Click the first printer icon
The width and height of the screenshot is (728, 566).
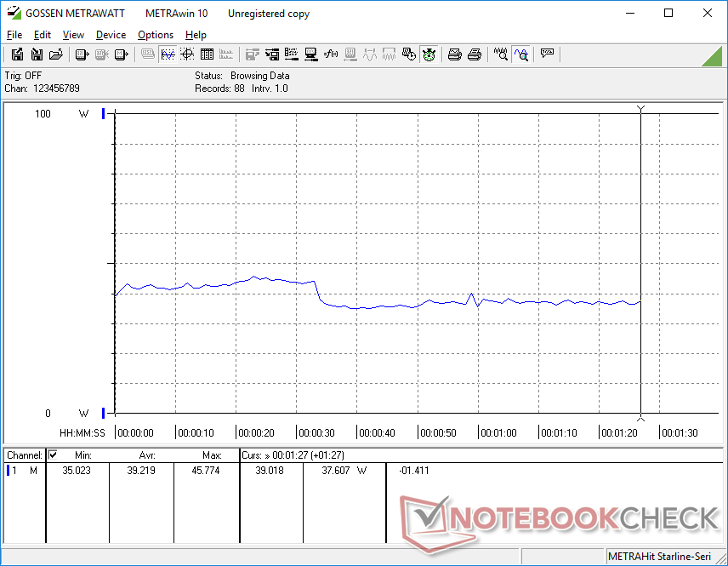[455, 54]
